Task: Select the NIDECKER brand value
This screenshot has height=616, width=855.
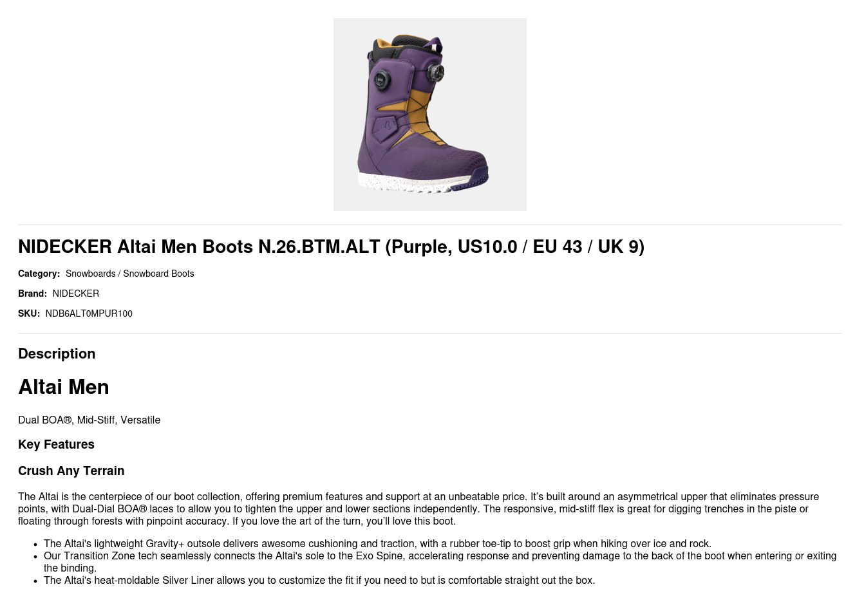Action: (75, 294)
